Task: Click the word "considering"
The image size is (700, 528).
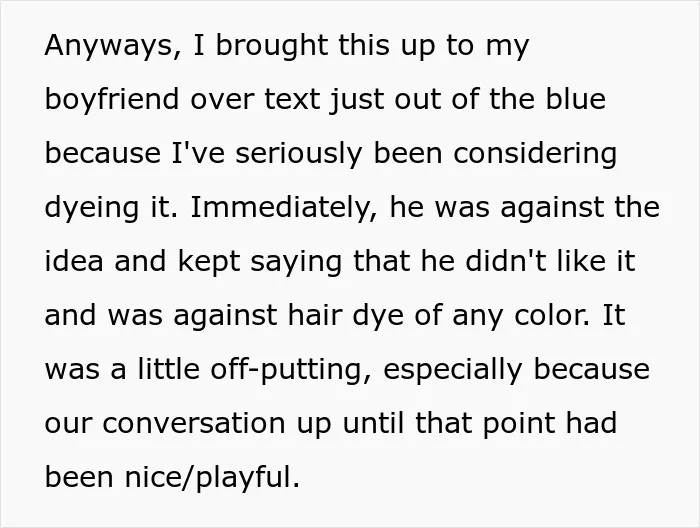Action: pyautogui.click(x=535, y=154)
